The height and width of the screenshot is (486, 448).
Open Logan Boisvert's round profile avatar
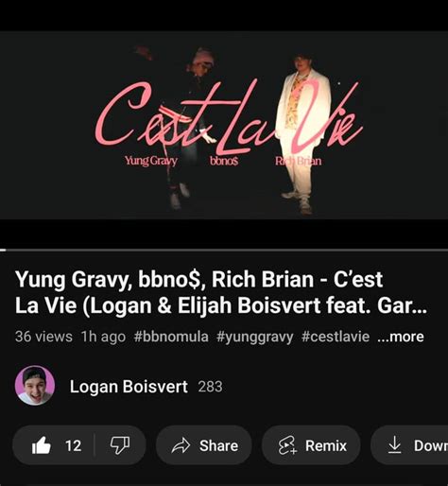click(x=35, y=386)
